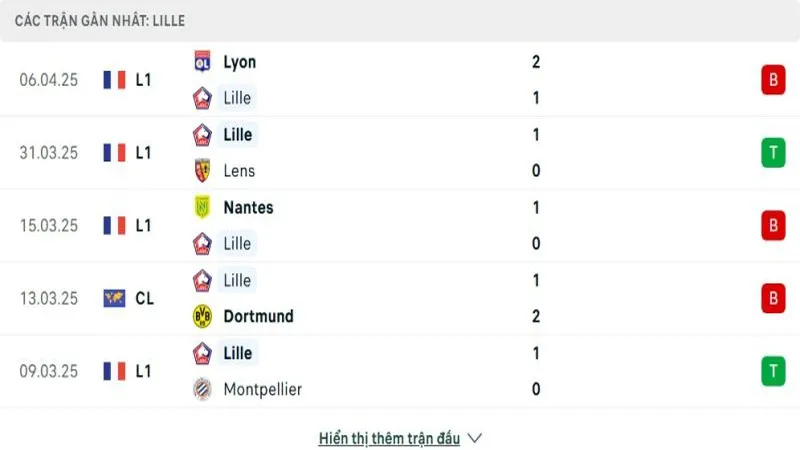Click the 'Các trận gần nhất: Lille' header
Viewport: 800px width, 450px height.
click(x=99, y=21)
